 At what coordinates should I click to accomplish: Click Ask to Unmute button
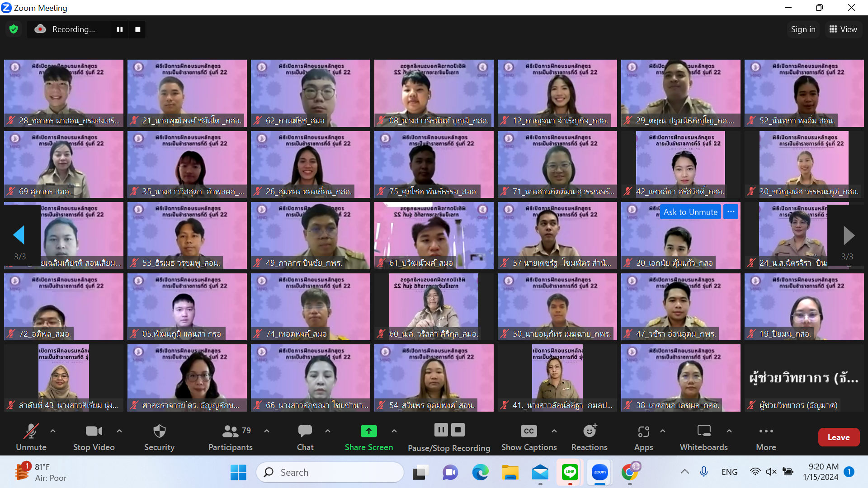point(690,212)
